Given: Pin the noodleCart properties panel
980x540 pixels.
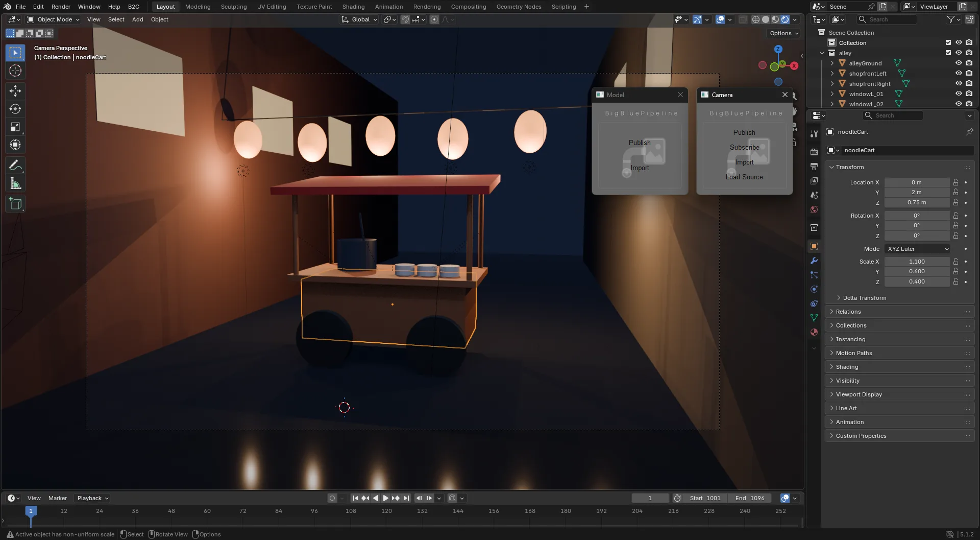Looking at the screenshot, I should point(969,132).
